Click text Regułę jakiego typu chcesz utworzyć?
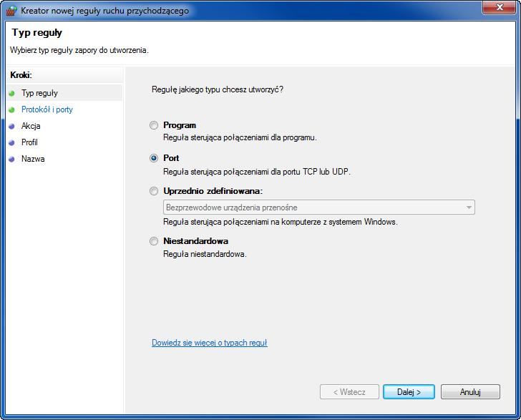 218,89
